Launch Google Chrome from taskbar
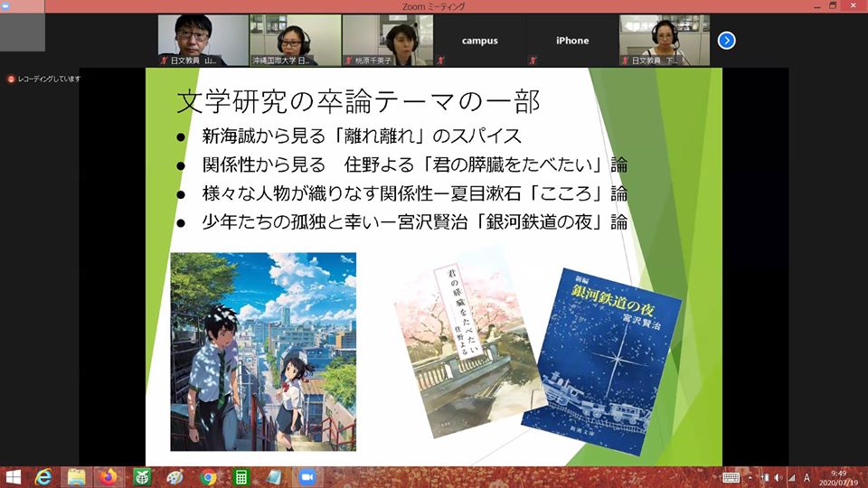This screenshot has height=488, width=868. (x=208, y=477)
